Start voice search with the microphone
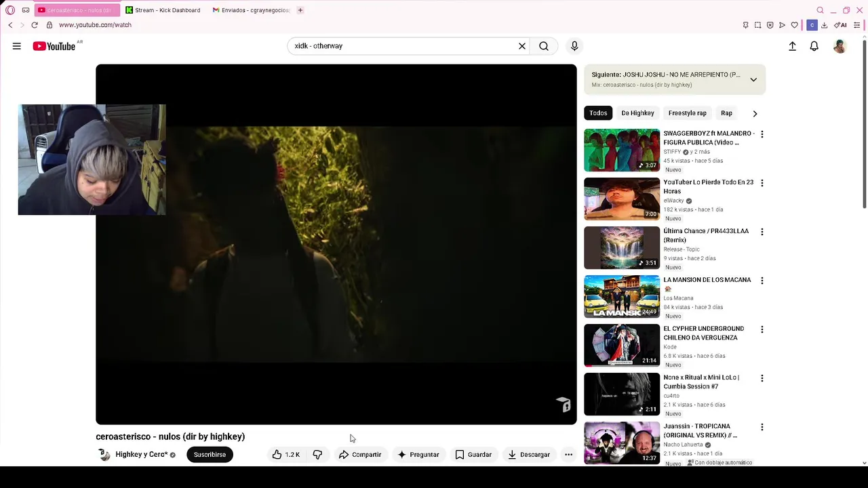Screen dimensions: 868x488 [x=574, y=46]
